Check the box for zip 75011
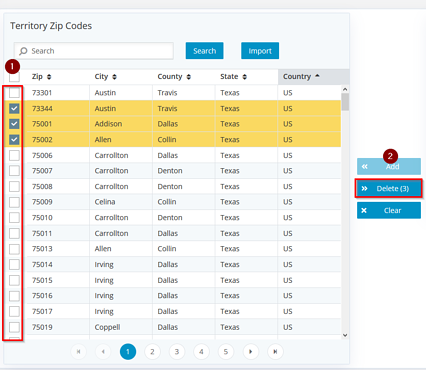This screenshot has height=370, width=426. pos(14,233)
